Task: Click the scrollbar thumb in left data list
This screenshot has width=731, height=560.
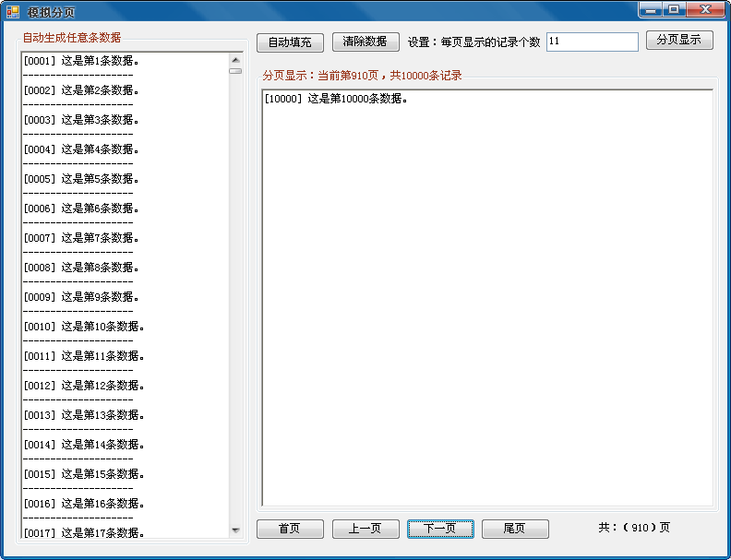Action: coord(235,71)
